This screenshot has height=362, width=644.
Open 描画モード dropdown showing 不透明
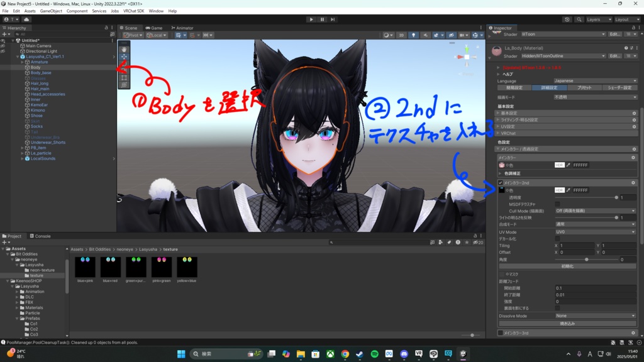pos(595,97)
